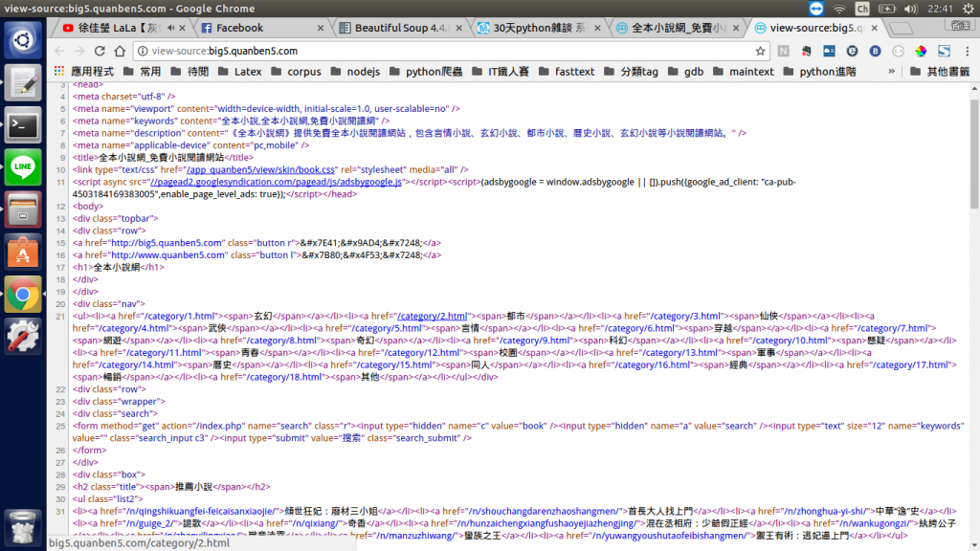Viewport: 980px width, 551px height.
Task: Click the Chrome icon in the dock
Action: [x=23, y=295]
